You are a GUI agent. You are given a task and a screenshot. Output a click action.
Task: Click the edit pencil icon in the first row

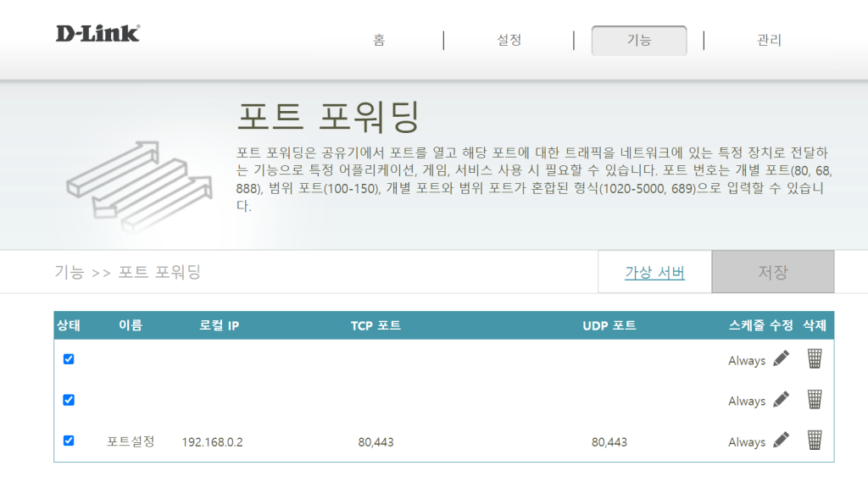pos(781,359)
